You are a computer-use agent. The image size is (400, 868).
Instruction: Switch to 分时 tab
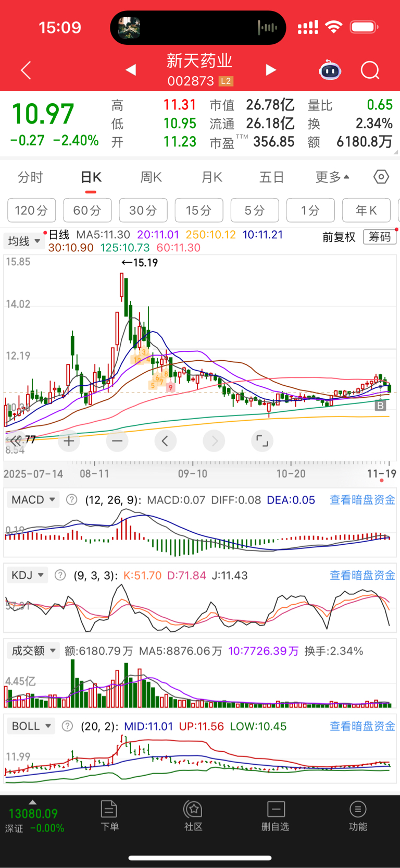[x=30, y=177]
